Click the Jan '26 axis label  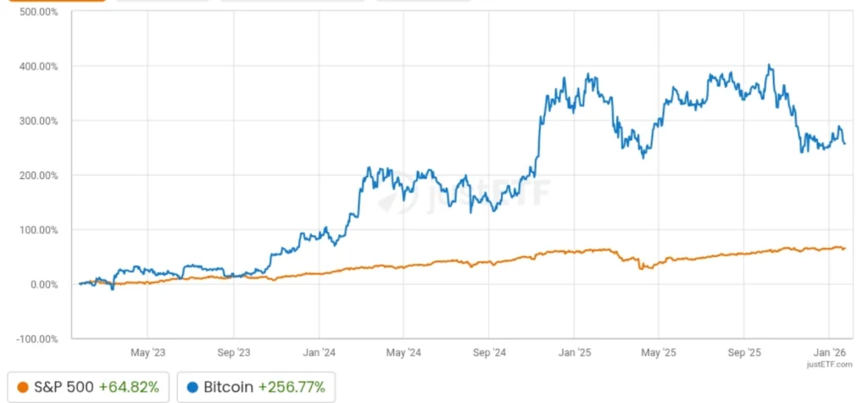tap(828, 352)
